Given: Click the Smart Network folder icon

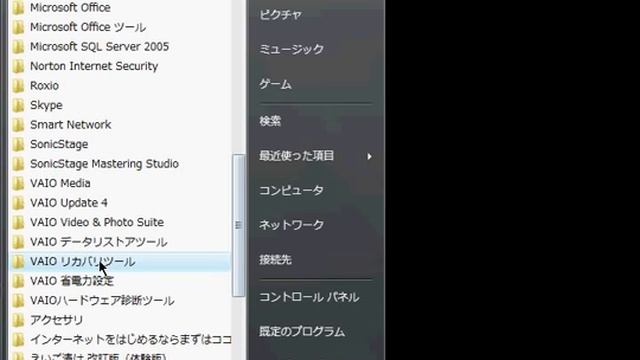Looking at the screenshot, I should click(x=18, y=125).
